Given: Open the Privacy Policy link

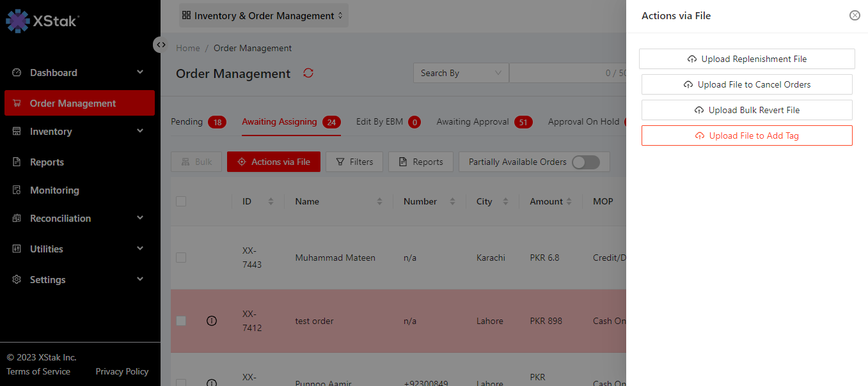Looking at the screenshot, I should pos(122,371).
